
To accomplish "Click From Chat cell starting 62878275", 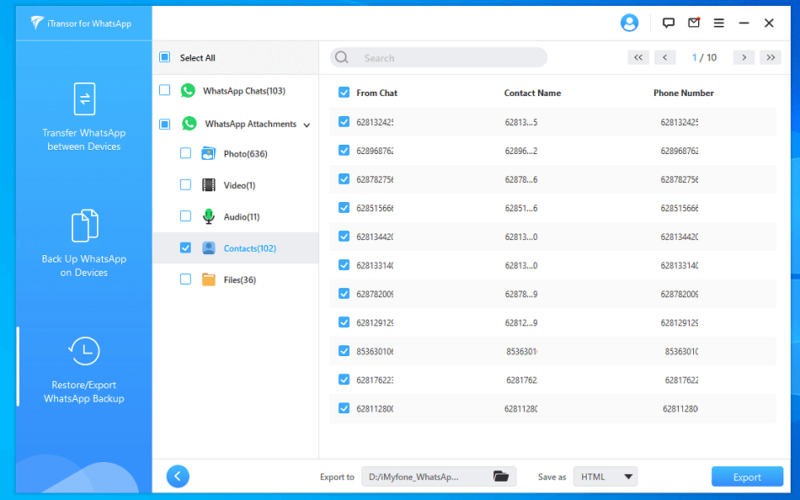I will 374,179.
